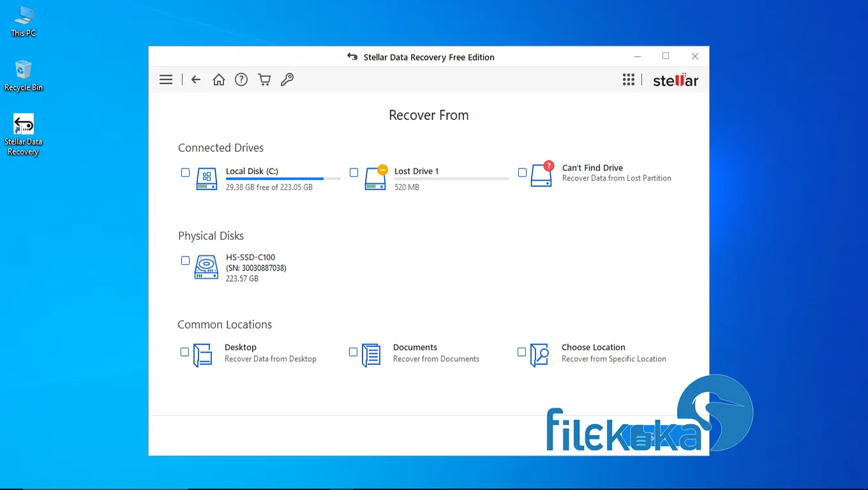Image resolution: width=868 pixels, height=490 pixels.
Task: Click the 520 MB size text
Action: click(x=407, y=188)
